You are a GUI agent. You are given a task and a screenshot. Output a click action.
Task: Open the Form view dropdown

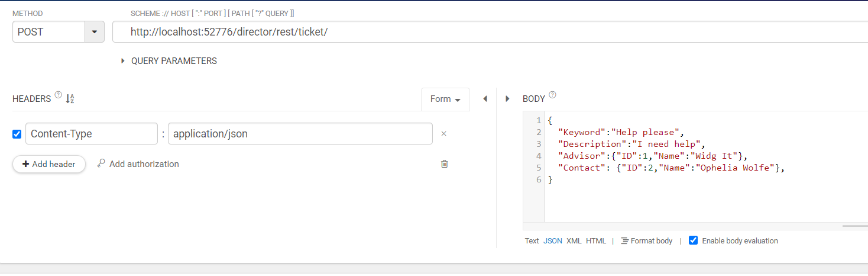click(x=445, y=99)
